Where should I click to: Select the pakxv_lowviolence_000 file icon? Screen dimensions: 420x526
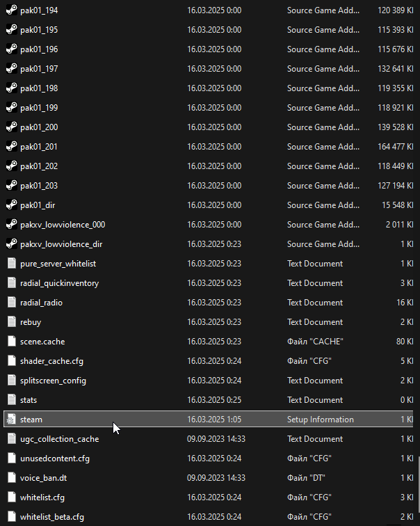click(x=11, y=225)
